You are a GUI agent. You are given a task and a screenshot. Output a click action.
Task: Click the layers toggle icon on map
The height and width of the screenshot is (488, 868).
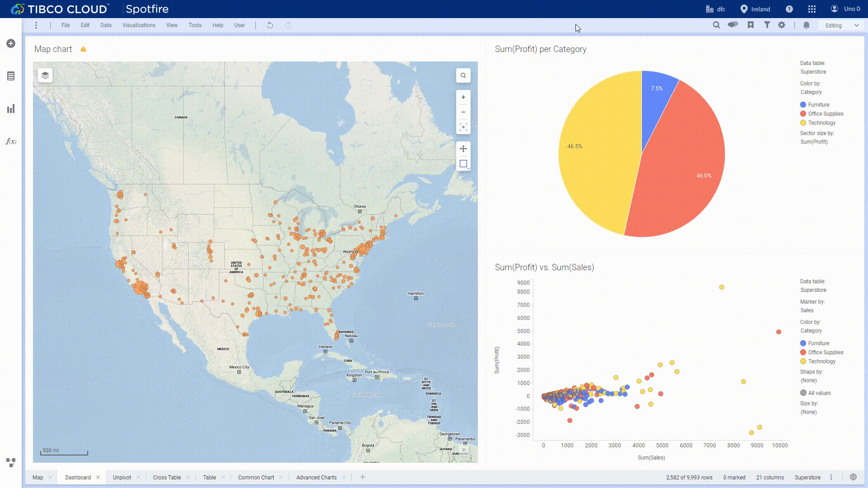click(x=44, y=75)
